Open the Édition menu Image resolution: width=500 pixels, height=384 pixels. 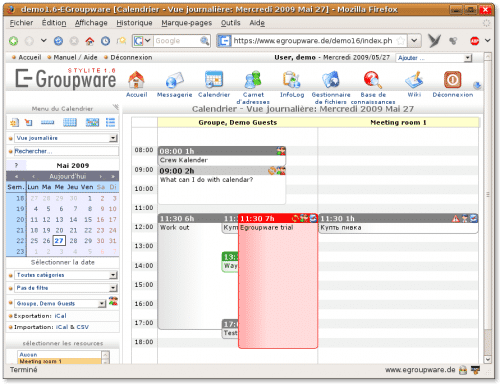coord(54,23)
